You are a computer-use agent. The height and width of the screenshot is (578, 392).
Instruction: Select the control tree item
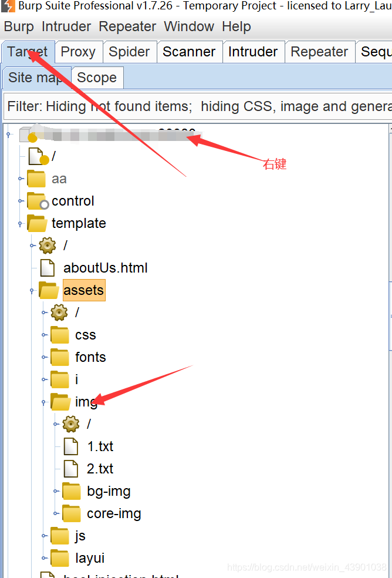[73, 201]
